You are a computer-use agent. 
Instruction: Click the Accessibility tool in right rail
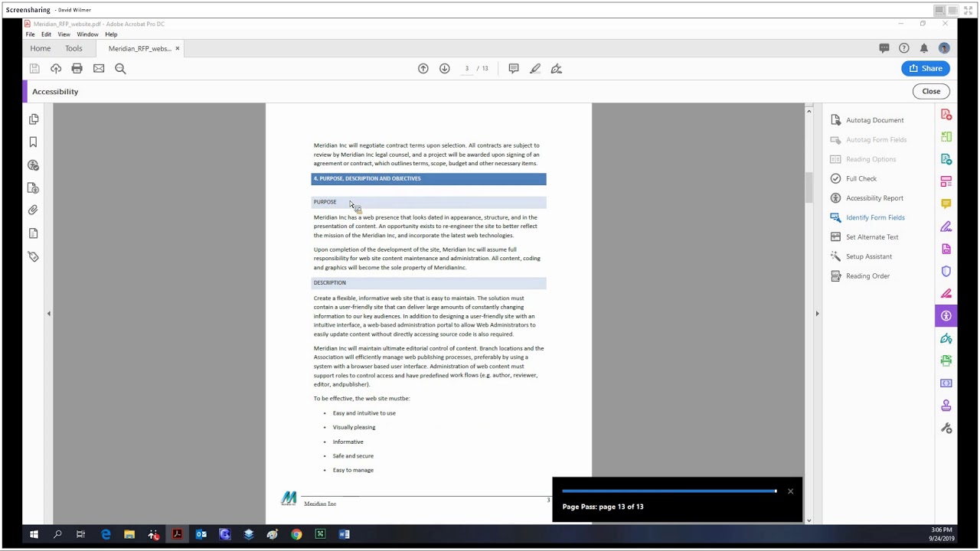pos(946,316)
